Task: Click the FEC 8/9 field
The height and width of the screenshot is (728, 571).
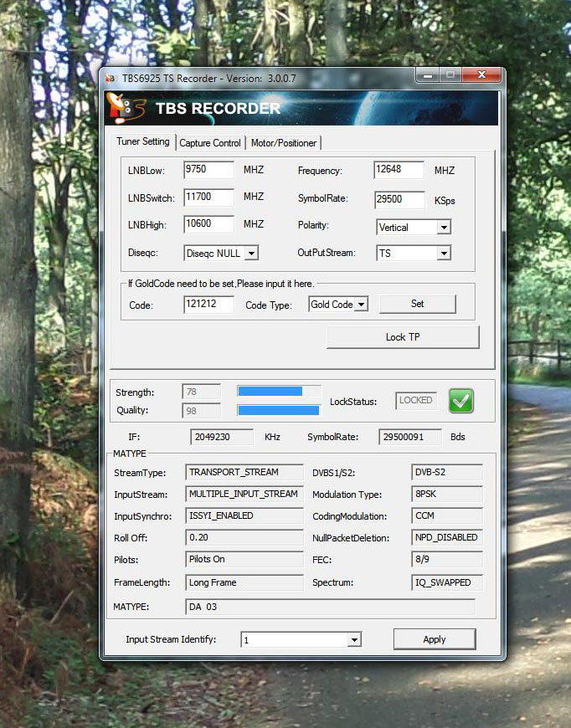Action: (447, 560)
